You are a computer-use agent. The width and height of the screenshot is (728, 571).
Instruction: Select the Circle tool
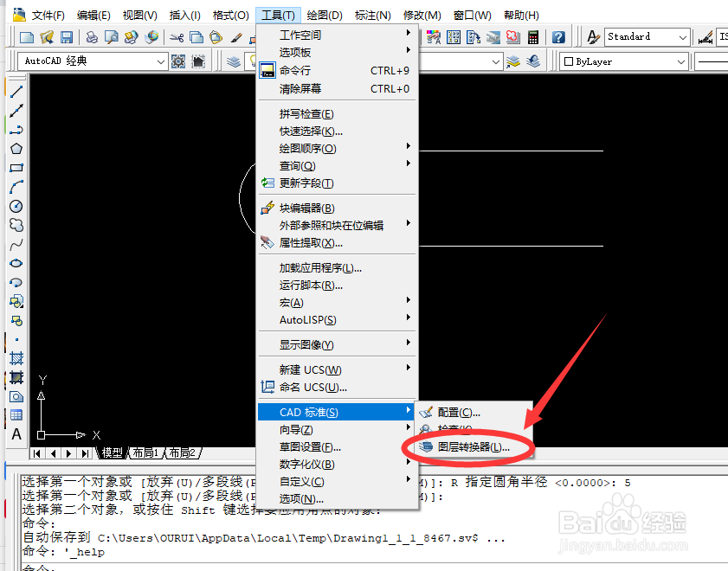[16, 206]
